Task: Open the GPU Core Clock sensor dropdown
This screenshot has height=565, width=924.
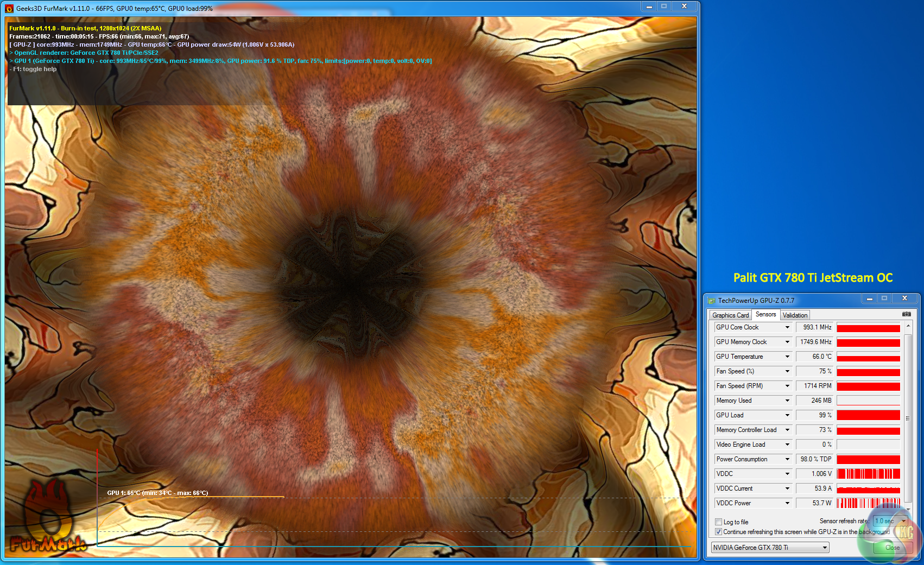Action: (787, 327)
